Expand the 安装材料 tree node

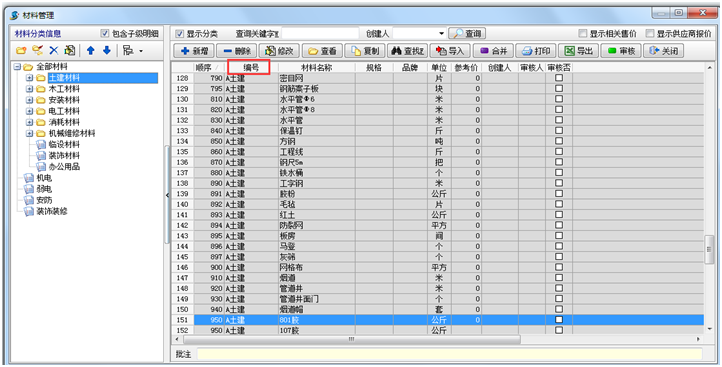(x=29, y=100)
